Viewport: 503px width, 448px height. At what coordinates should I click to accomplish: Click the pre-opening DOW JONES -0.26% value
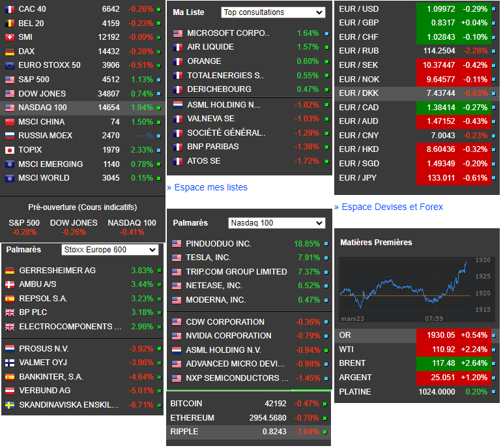click(x=74, y=232)
